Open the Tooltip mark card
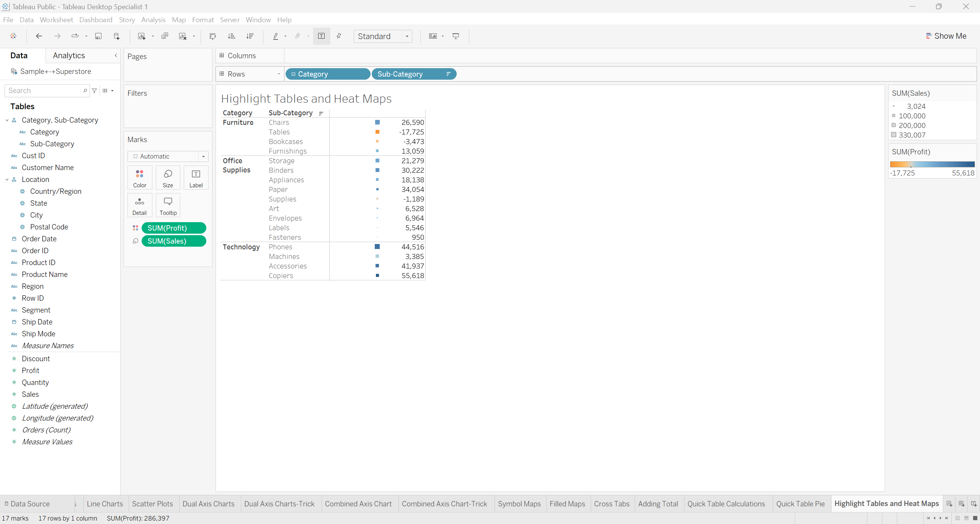The image size is (980, 524). [x=168, y=205]
